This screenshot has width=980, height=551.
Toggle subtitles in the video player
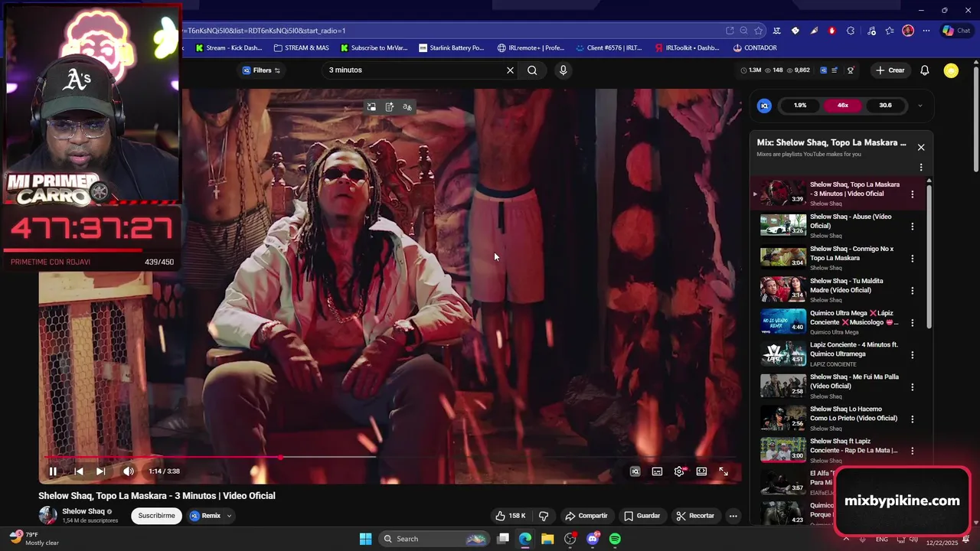tap(657, 471)
